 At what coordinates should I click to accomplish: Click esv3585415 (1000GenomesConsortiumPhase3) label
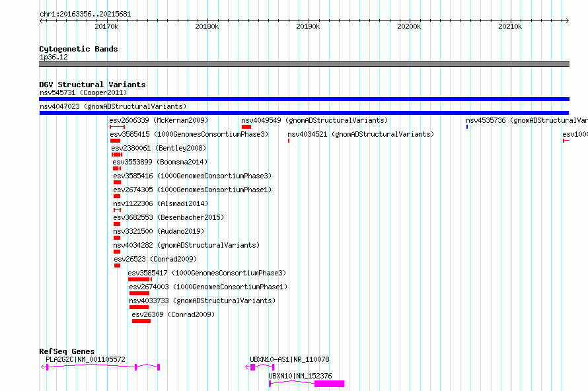189,134
